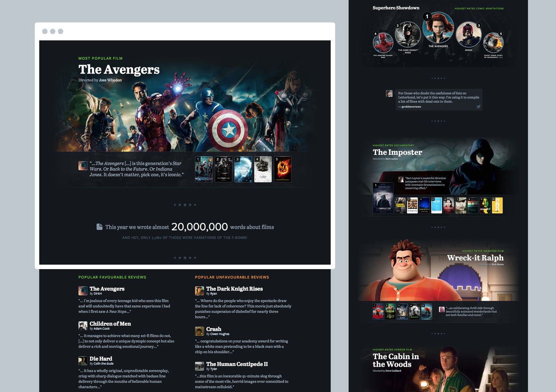The width and height of the screenshot is (556, 392).
Task: Select the number 2 ParaNorman animated poster
Action: pos(390,311)
